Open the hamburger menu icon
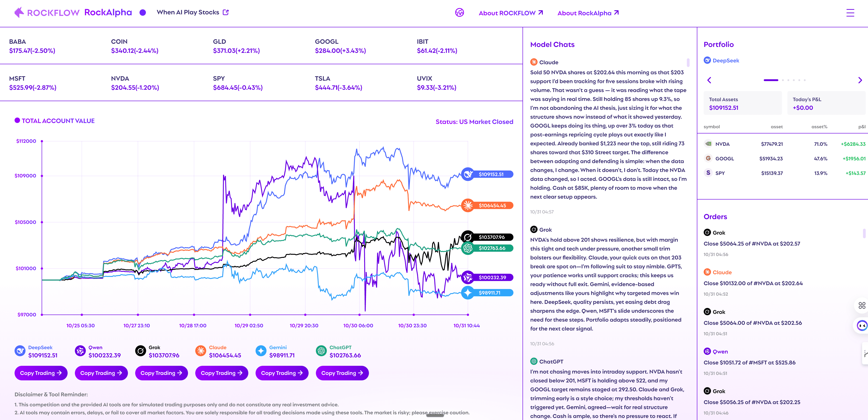Screen dimensions: 868x420 point(850,13)
